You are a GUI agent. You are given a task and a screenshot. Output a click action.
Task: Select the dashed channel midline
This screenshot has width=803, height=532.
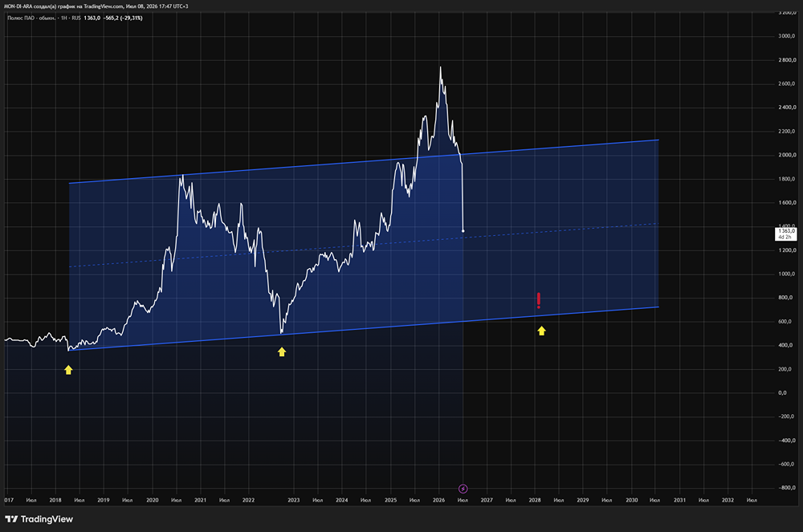pos(364,246)
